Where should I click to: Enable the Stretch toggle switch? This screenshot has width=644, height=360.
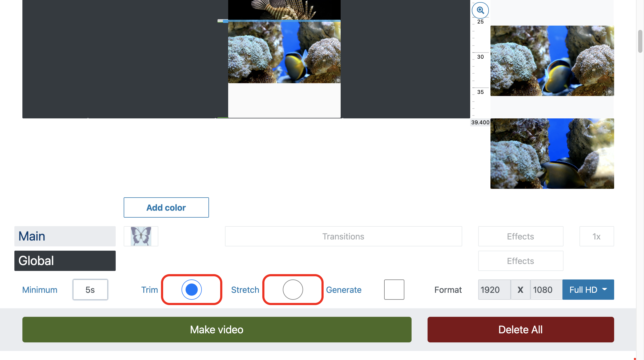[x=292, y=290]
